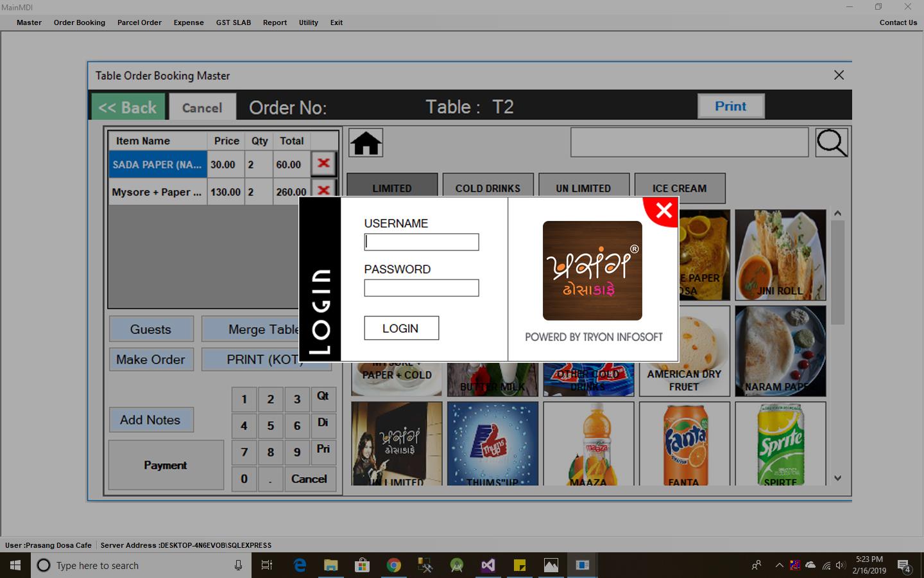Click the home icon above category tabs
Viewport: 924px width, 578px height.
tap(365, 142)
